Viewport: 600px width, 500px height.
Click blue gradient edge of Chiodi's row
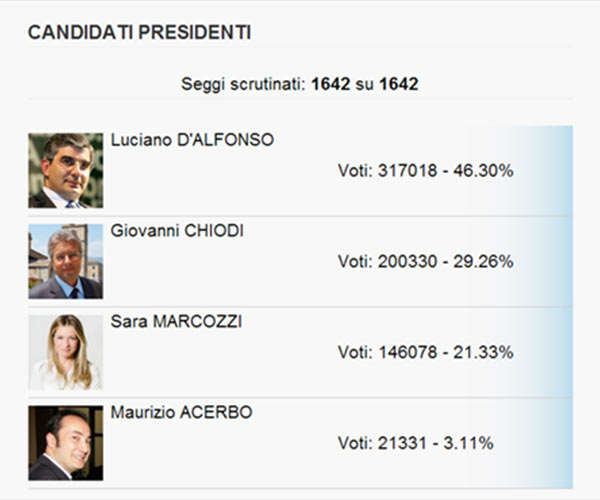pos(560,261)
